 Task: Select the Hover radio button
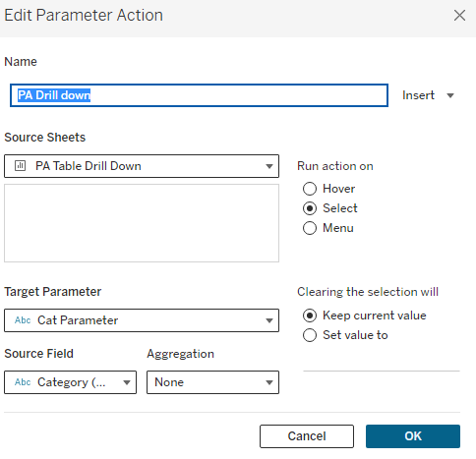(x=310, y=189)
